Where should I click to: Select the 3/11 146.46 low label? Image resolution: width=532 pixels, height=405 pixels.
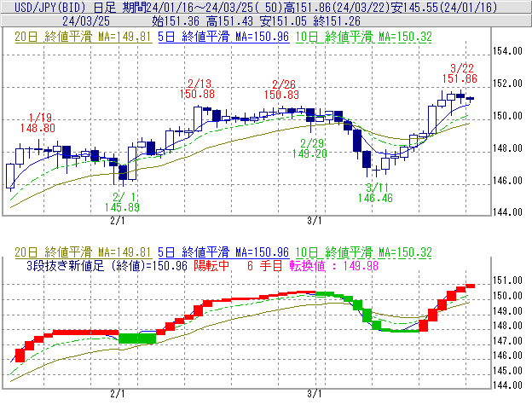click(x=376, y=193)
